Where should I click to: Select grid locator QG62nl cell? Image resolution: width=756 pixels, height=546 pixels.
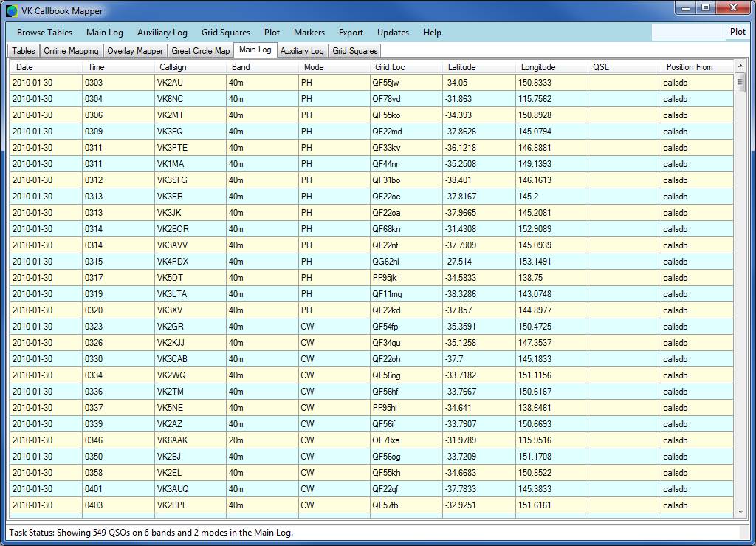pos(407,262)
